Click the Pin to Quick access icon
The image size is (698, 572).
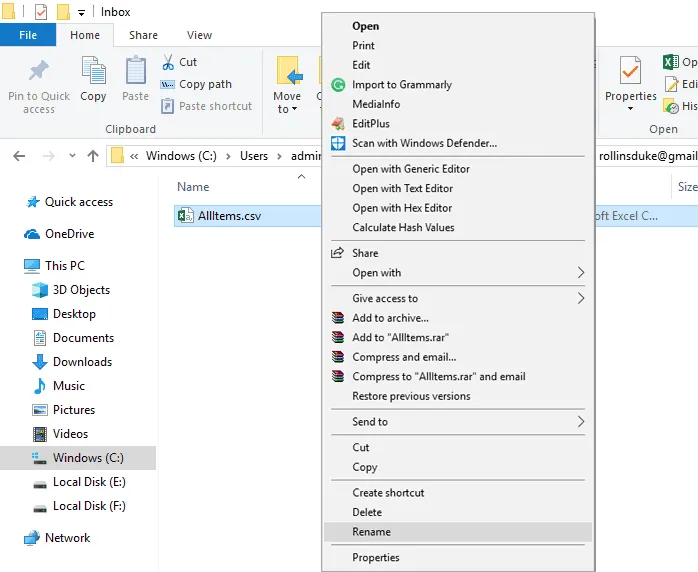point(39,72)
